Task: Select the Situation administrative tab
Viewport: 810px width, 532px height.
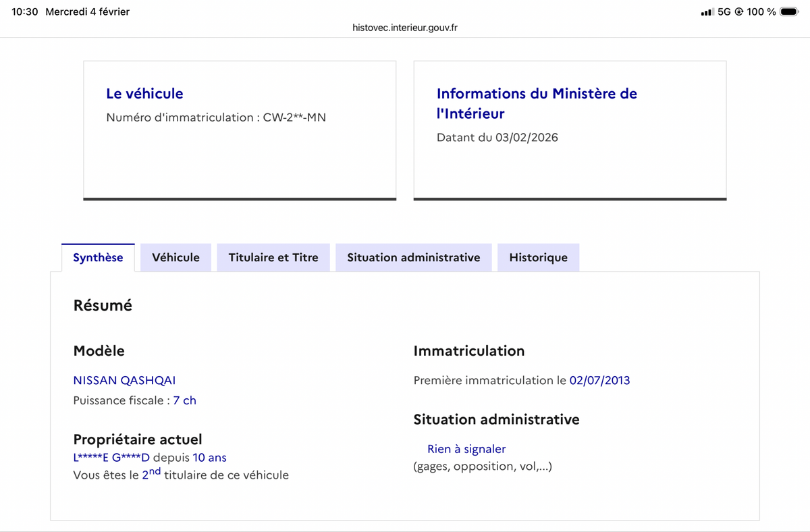Action: click(x=414, y=257)
